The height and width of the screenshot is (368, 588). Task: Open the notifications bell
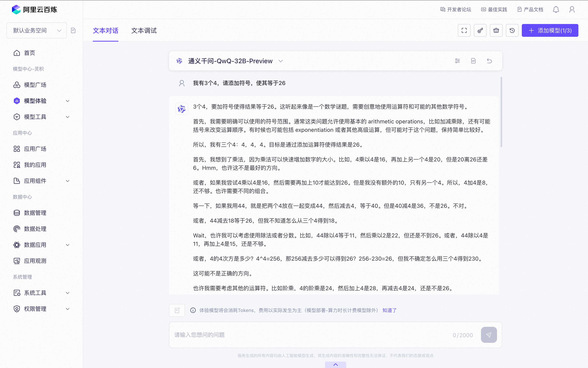point(556,9)
